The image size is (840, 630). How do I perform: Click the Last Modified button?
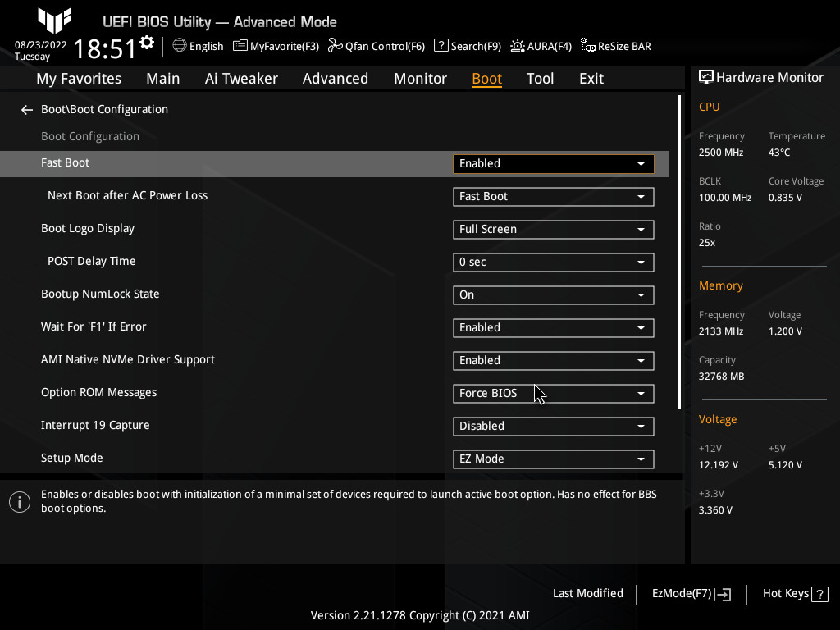[587, 593]
